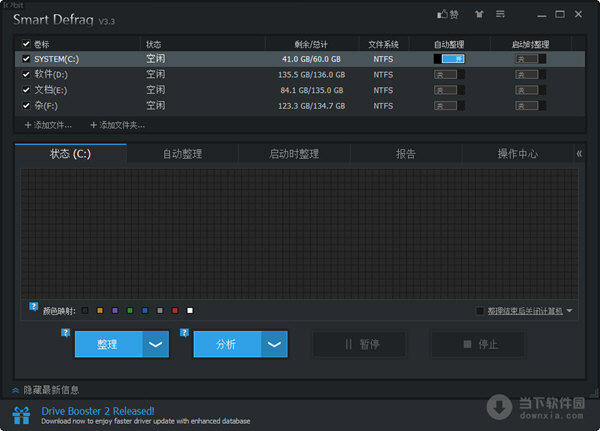This screenshot has width=600, height=431.
Task: Uncheck the 杂(F:) drive checkbox
Action: pos(26,106)
